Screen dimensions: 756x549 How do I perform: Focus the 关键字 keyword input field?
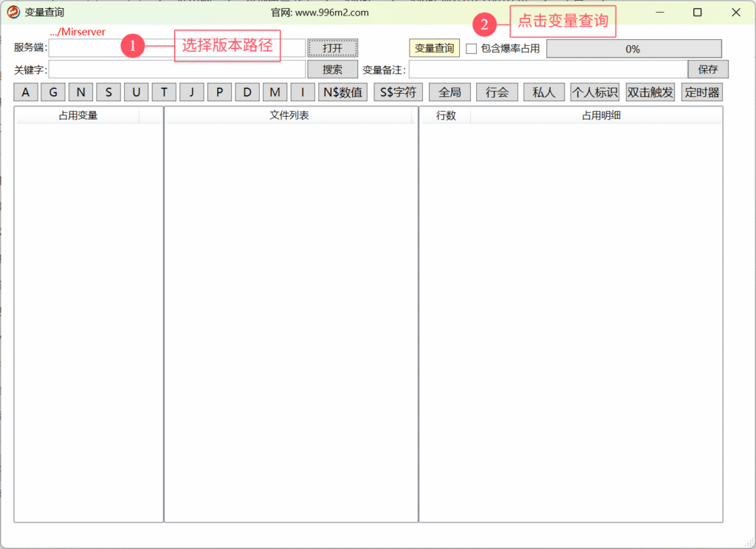tap(176, 69)
